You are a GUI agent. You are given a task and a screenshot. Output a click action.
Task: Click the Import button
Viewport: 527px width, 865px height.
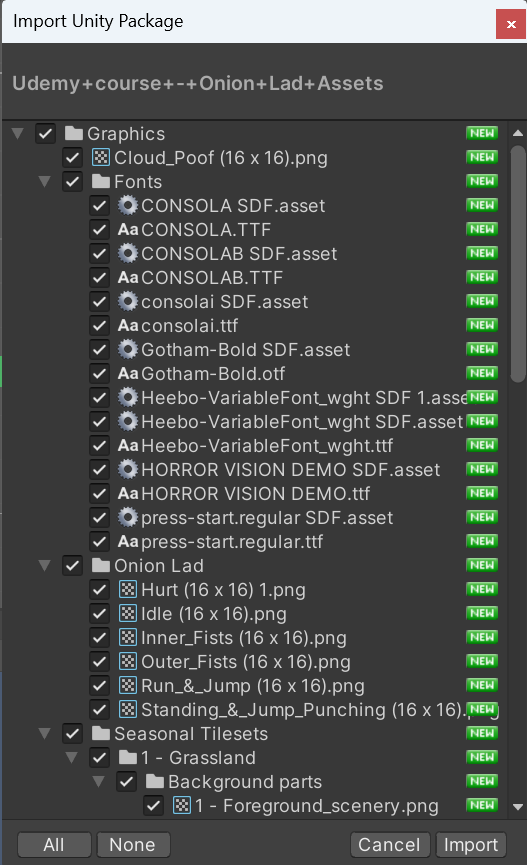click(x=471, y=845)
